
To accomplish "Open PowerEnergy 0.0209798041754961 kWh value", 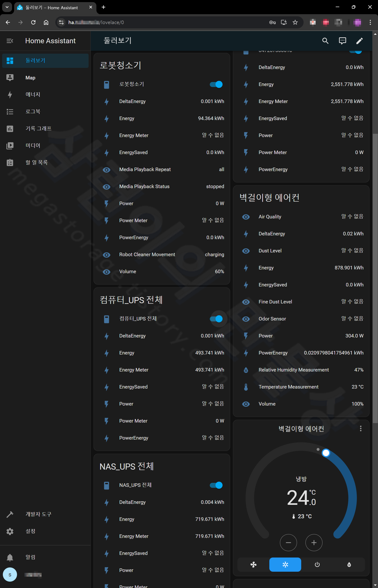I will (x=334, y=353).
